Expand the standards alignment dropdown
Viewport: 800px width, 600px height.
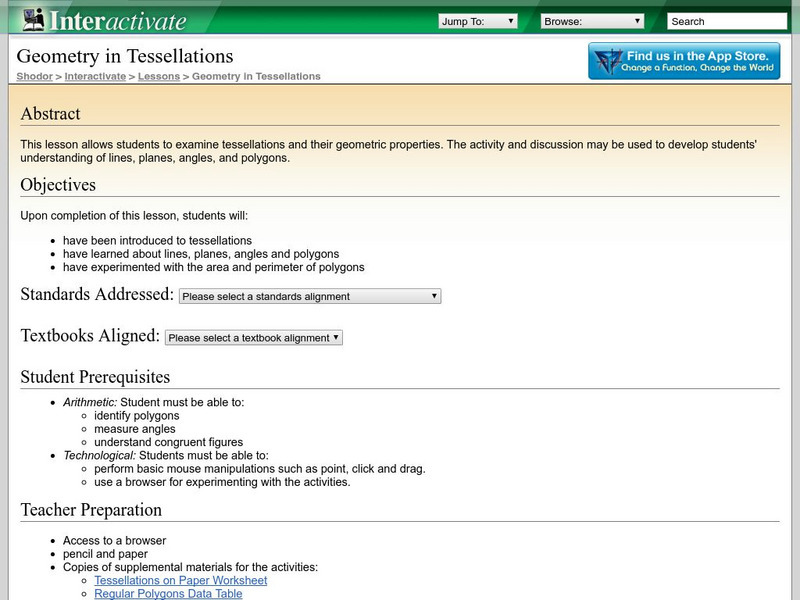(310, 296)
